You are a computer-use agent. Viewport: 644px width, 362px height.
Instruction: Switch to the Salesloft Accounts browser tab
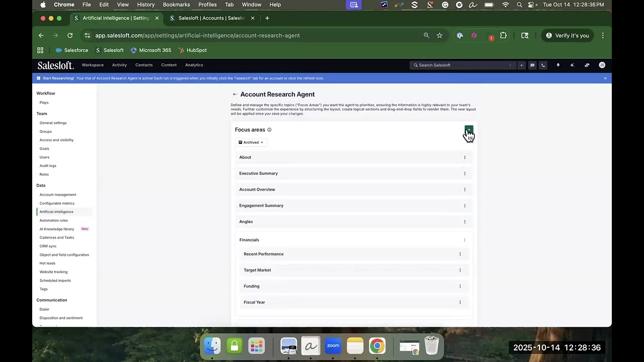(x=211, y=18)
